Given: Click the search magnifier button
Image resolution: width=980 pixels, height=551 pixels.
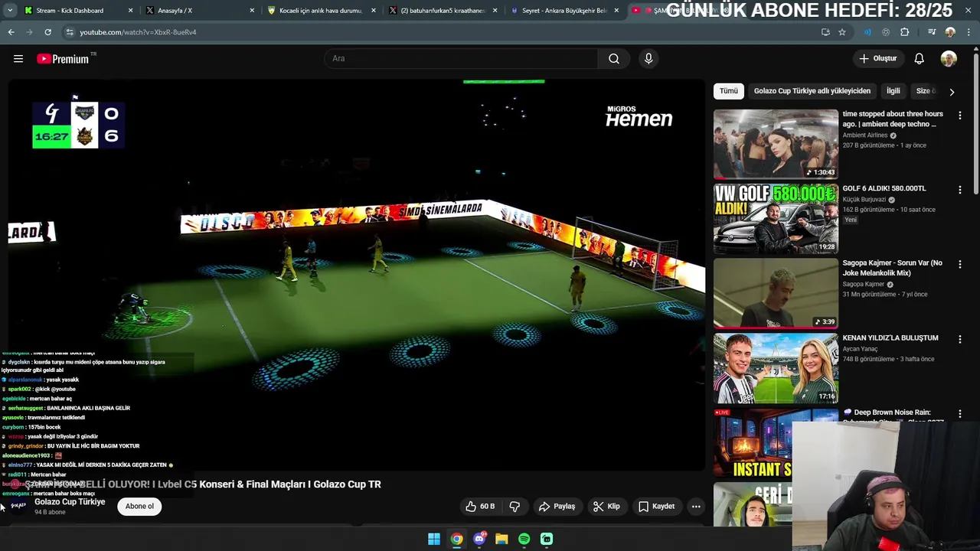Looking at the screenshot, I should pos(614,59).
